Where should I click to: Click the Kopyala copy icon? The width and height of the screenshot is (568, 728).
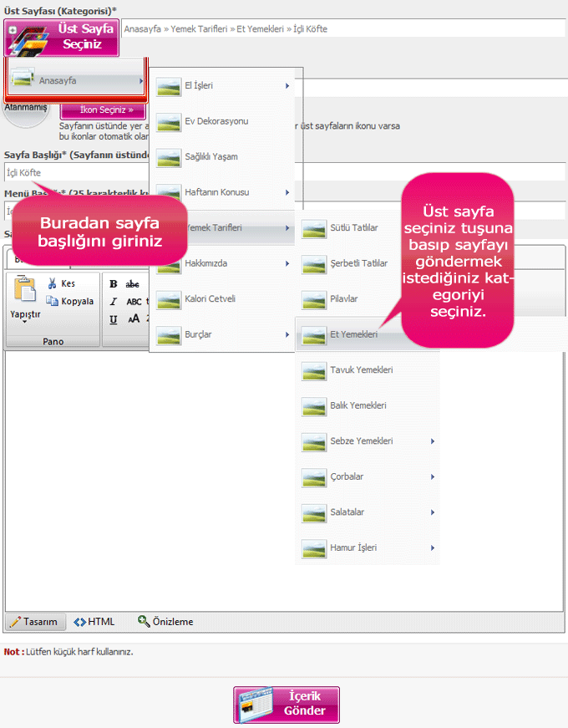point(53,302)
